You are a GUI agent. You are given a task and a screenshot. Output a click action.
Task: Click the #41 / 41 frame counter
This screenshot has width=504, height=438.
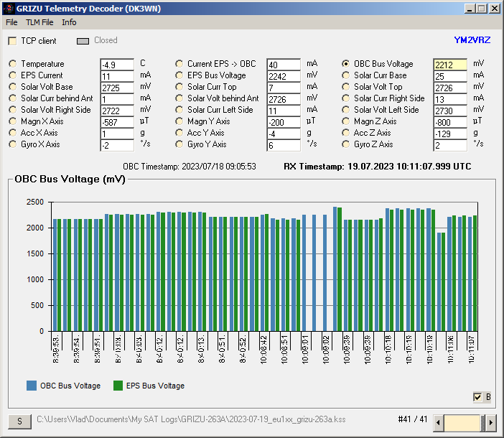tap(413, 419)
